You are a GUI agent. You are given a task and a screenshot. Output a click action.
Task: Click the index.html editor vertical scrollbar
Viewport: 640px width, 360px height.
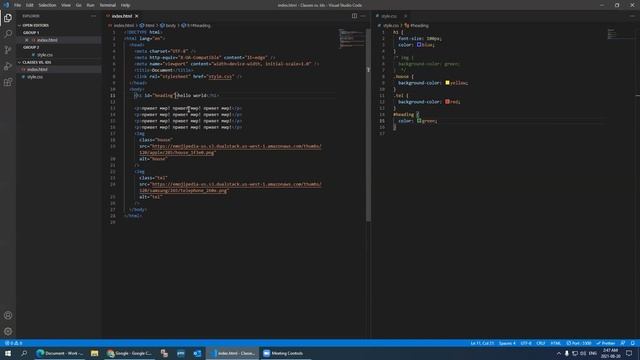(368, 124)
